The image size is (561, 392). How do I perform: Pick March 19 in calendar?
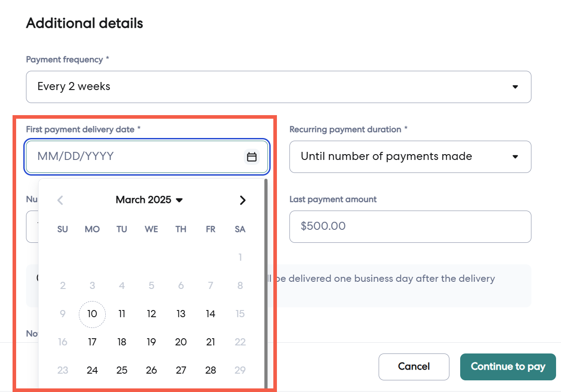click(151, 342)
